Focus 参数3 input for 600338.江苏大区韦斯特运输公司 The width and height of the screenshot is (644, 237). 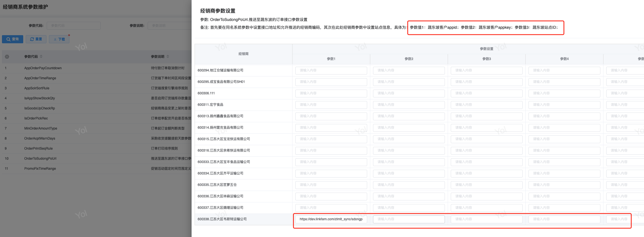[487, 219]
